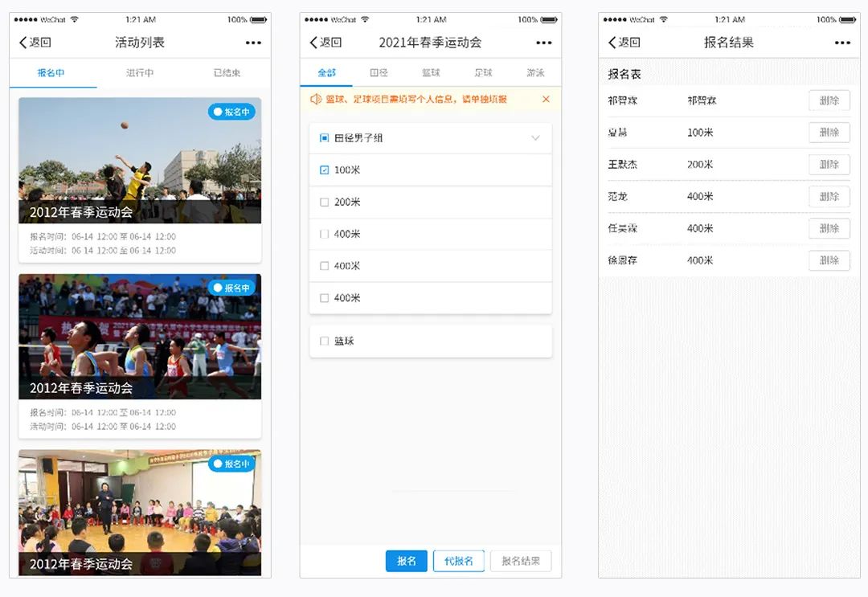Viewport: 868px width, 597px height.
Task: Switch to the 已结束 tab
Action: point(227,73)
